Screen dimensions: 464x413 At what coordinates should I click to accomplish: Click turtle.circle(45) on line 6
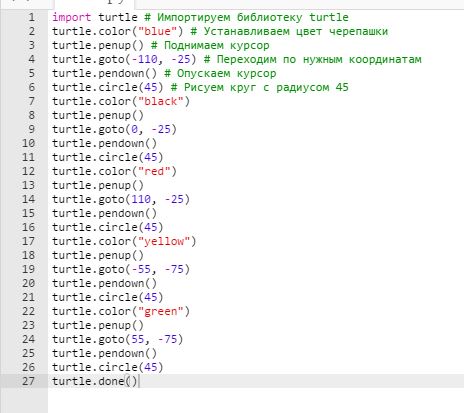(108, 87)
